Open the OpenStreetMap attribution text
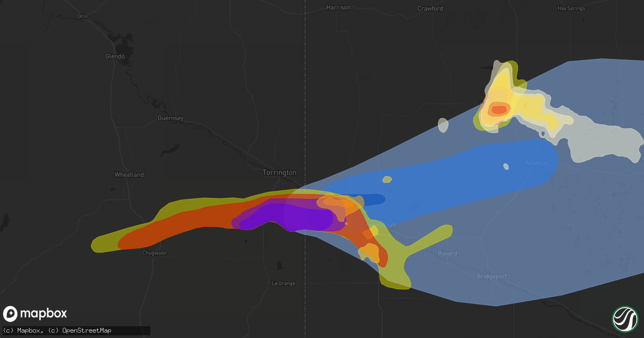 86,330
